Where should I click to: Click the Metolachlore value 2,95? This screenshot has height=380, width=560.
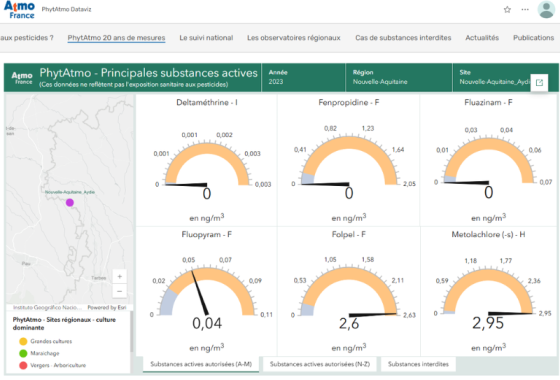tap(488, 323)
